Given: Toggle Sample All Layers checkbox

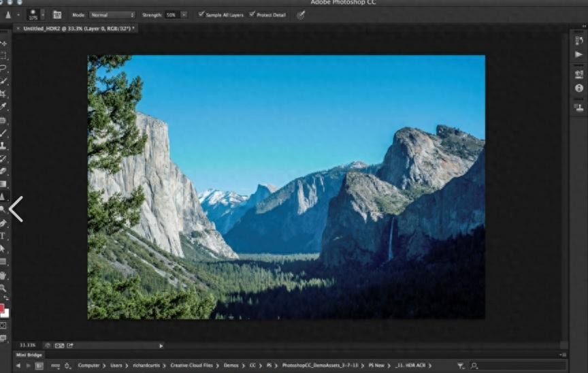Looking at the screenshot, I should click(201, 14).
